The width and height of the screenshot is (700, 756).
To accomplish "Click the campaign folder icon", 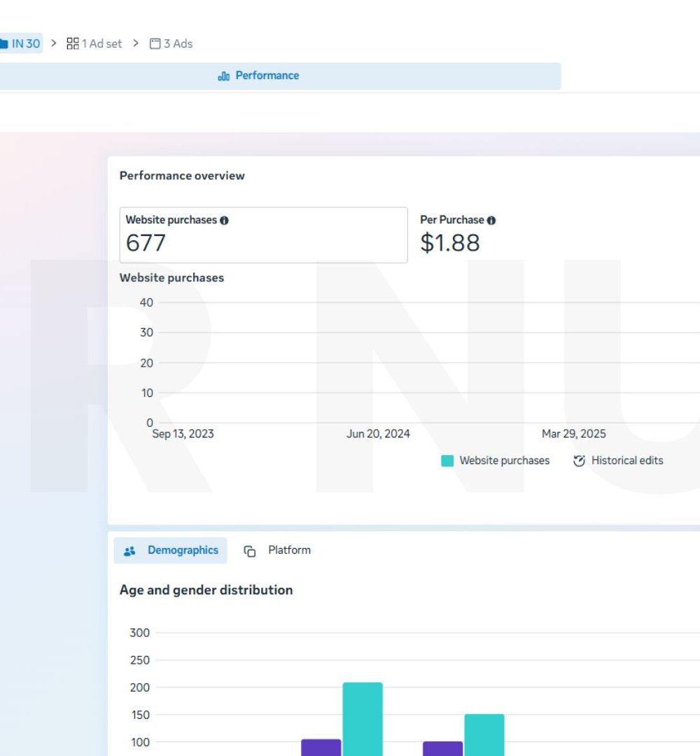I will click(x=4, y=44).
